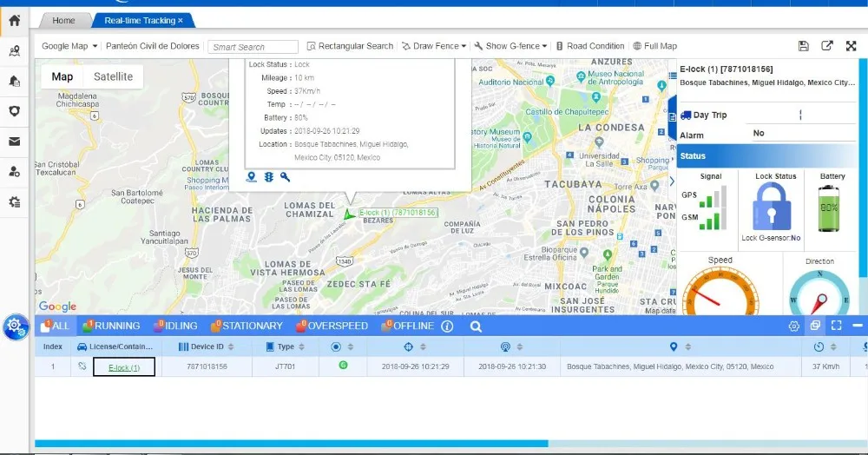Open Full Map

pos(654,46)
